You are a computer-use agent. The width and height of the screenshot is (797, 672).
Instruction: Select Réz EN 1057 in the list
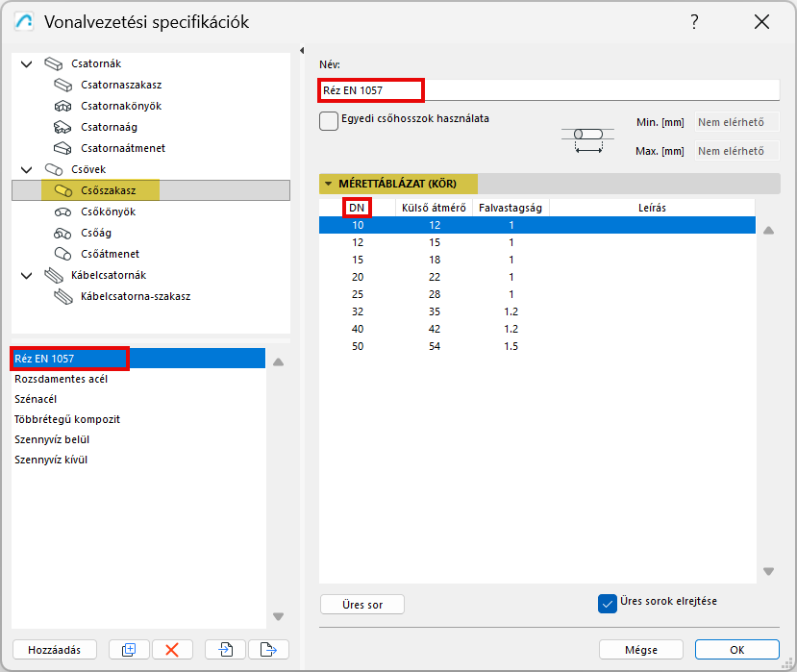coord(138,359)
